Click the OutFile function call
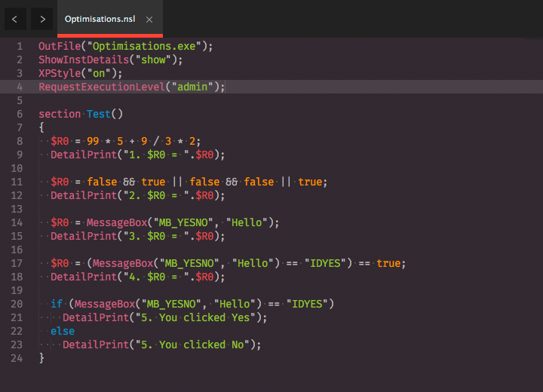543x392 pixels. click(x=60, y=46)
